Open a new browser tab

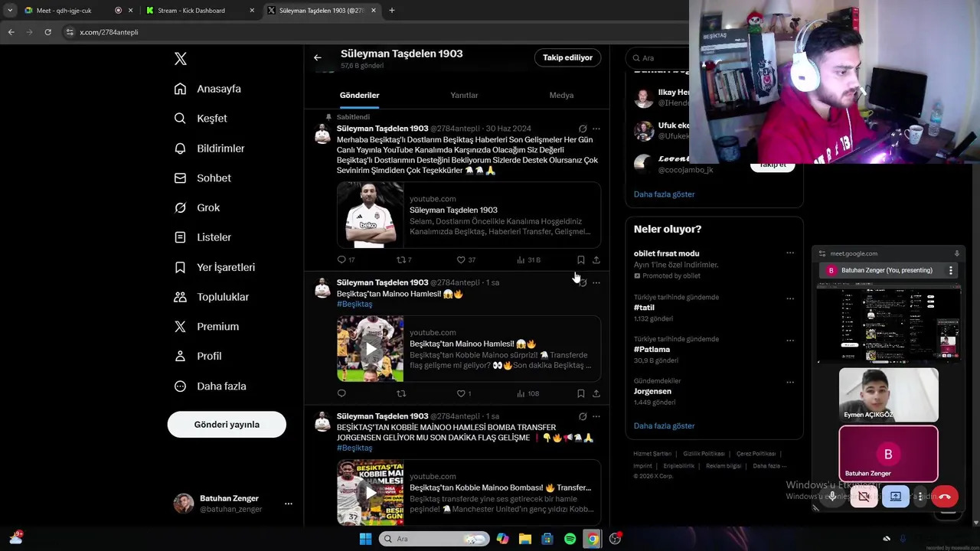(391, 11)
